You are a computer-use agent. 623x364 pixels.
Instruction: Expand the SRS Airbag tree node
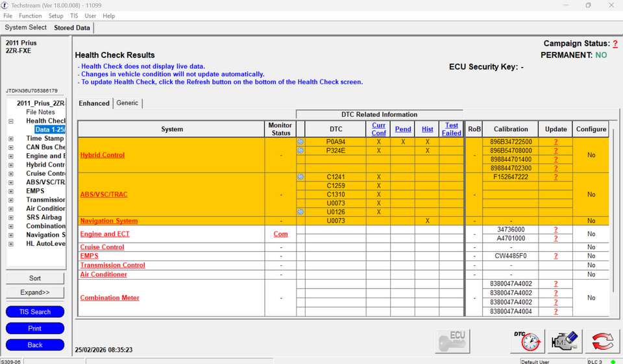pyautogui.click(x=11, y=217)
